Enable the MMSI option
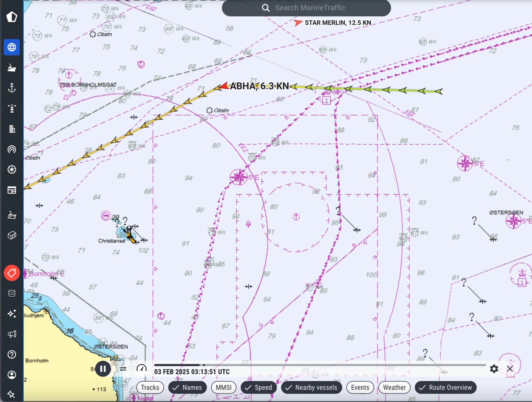The image size is (532, 402). (x=224, y=388)
